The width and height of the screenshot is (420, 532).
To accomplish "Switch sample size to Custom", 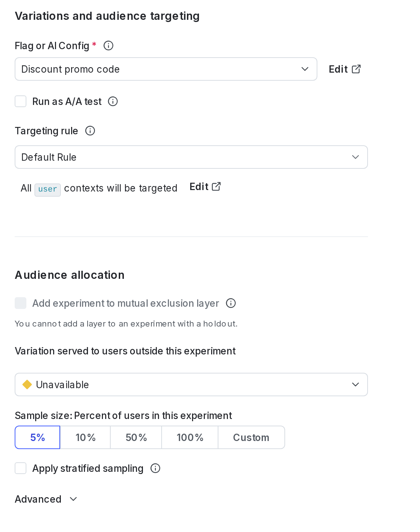I will point(251,437).
